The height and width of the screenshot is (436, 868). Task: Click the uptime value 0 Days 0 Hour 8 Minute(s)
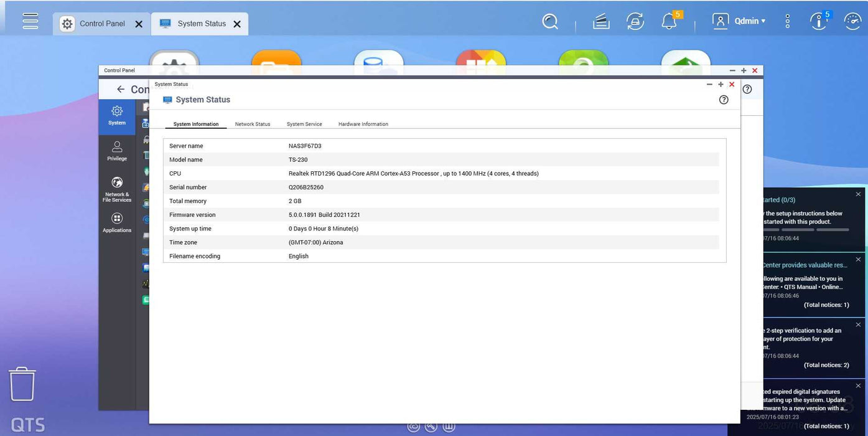coord(324,229)
